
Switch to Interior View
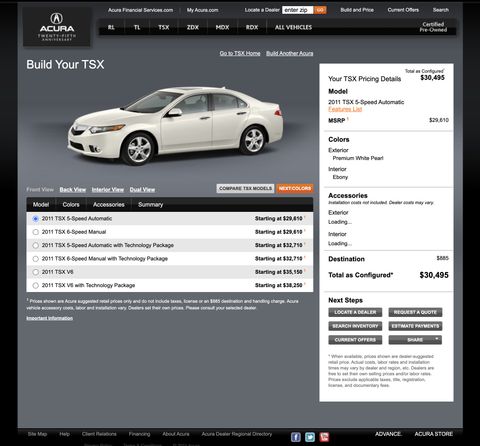(x=108, y=190)
